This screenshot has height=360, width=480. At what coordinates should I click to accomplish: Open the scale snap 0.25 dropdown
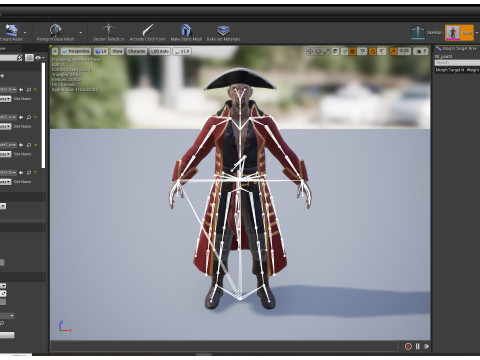(x=404, y=51)
